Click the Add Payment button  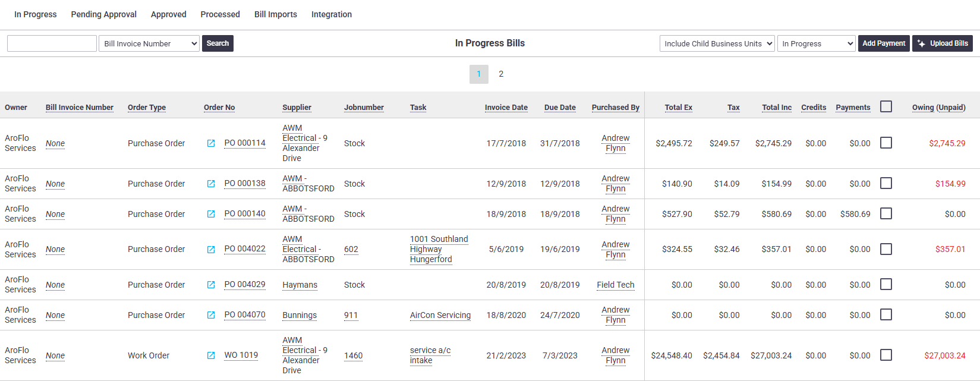[x=884, y=43]
